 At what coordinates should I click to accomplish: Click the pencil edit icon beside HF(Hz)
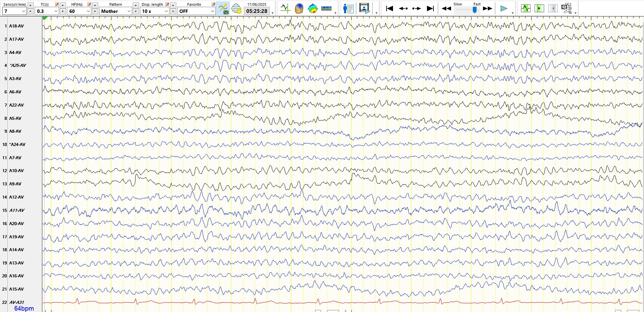tap(89, 4)
